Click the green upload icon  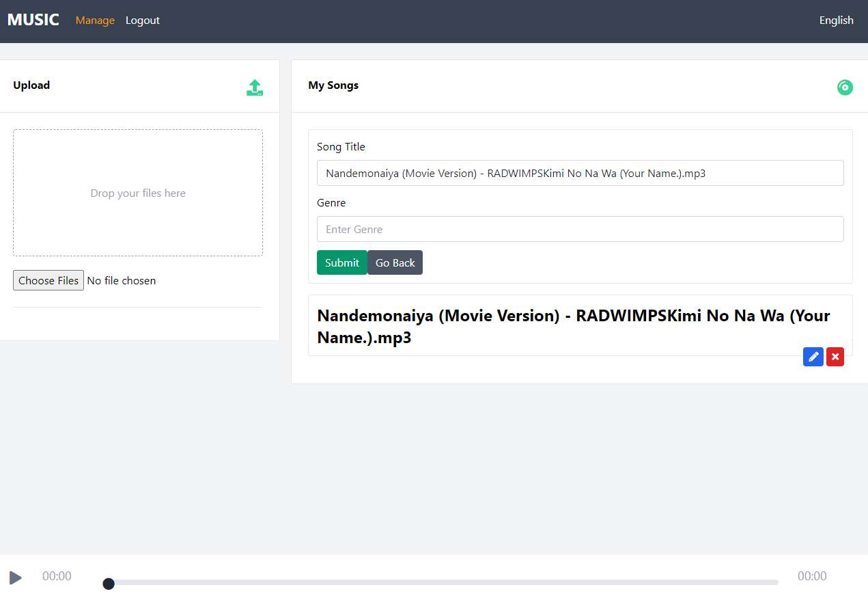(255, 87)
